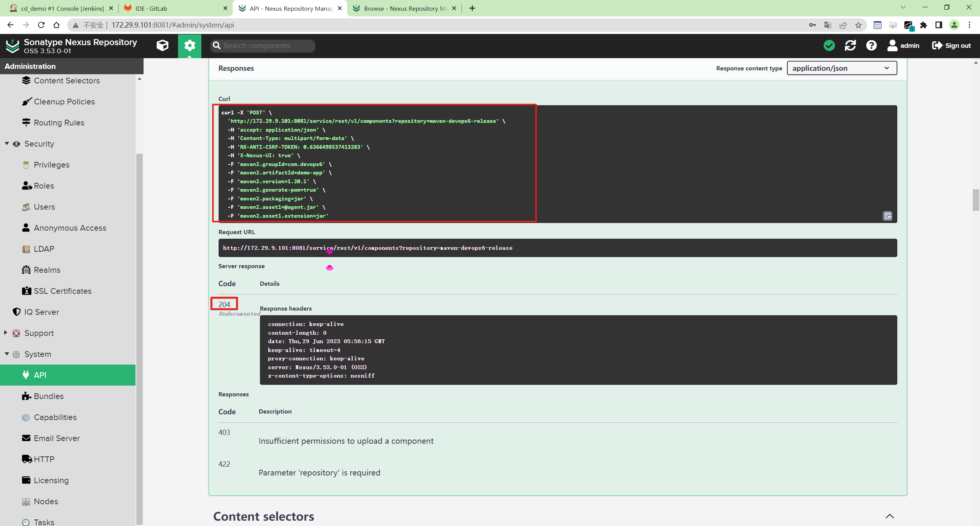Viewport: 980px width, 526px height.
Task: Open the Help question mark icon
Action: click(871, 46)
